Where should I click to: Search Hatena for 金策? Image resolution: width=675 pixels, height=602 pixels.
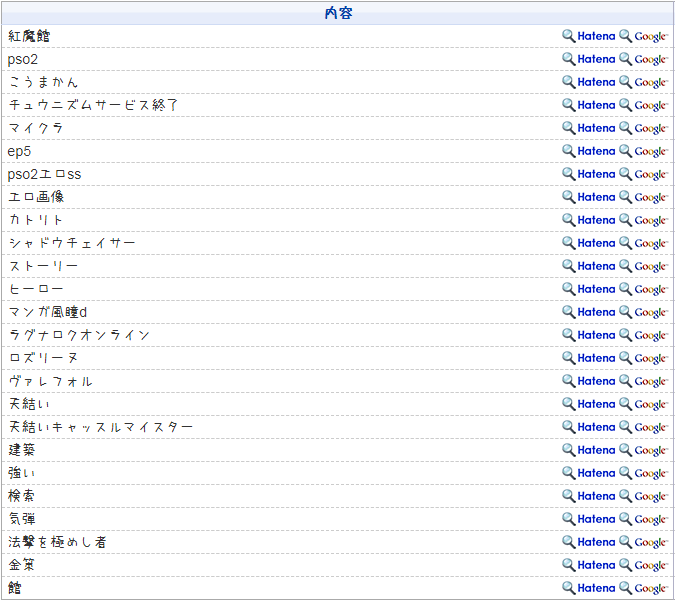[589, 565]
